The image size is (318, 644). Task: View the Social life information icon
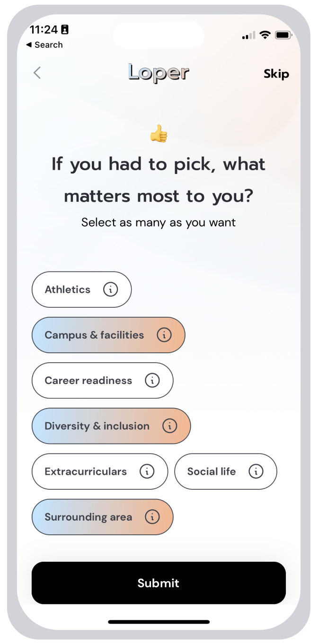pyautogui.click(x=256, y=471)
